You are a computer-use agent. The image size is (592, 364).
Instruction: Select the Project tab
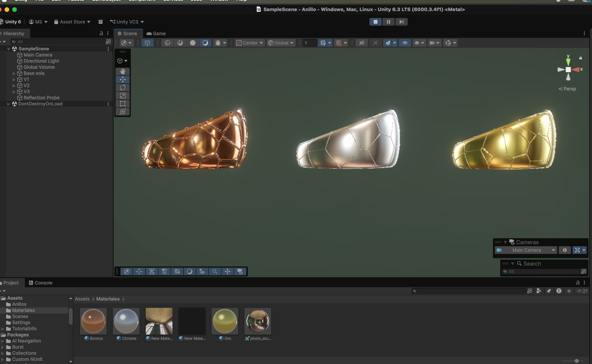coord(11,283)
